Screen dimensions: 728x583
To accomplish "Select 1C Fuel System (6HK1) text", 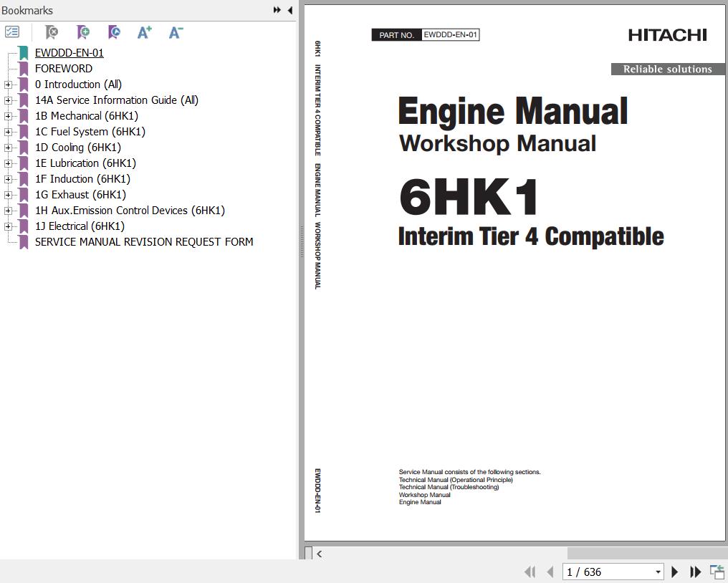I will tap(90, 132).
